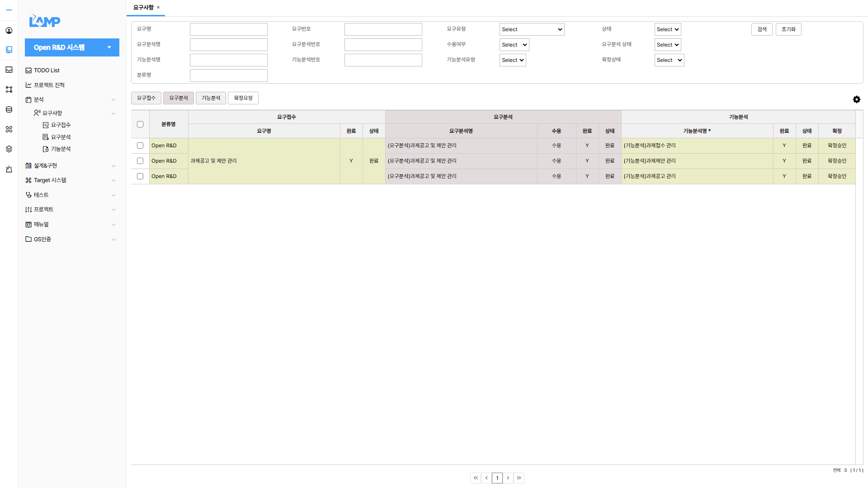Select the 요구분석 filter tab
The height and width of the screenshot is (488, 868).
(x=179, y=98)
